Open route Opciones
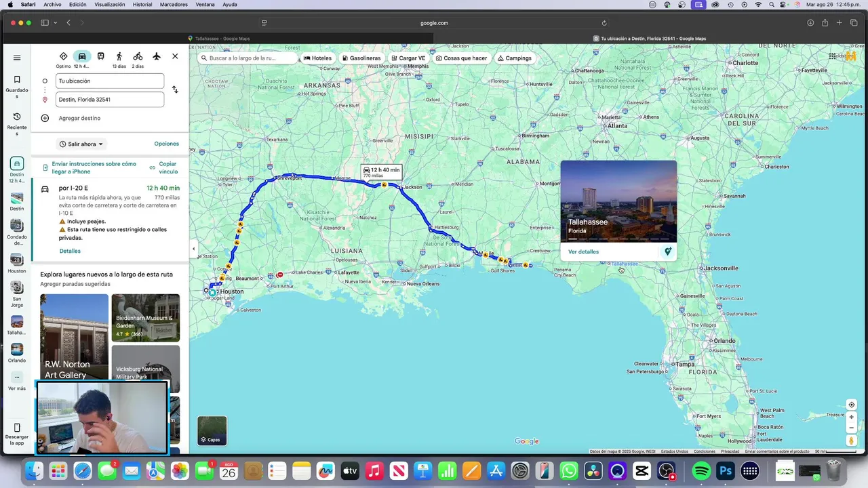The image size is (868, 488). tap(166, 144)
